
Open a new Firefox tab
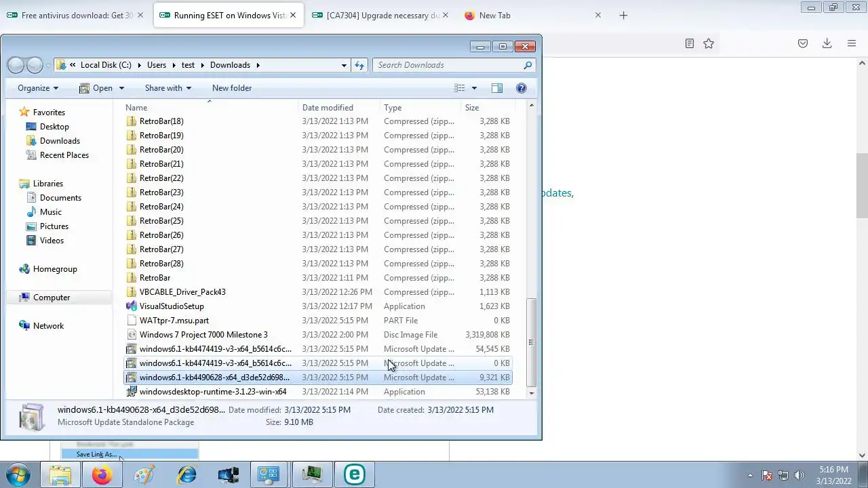pos(624,15)
